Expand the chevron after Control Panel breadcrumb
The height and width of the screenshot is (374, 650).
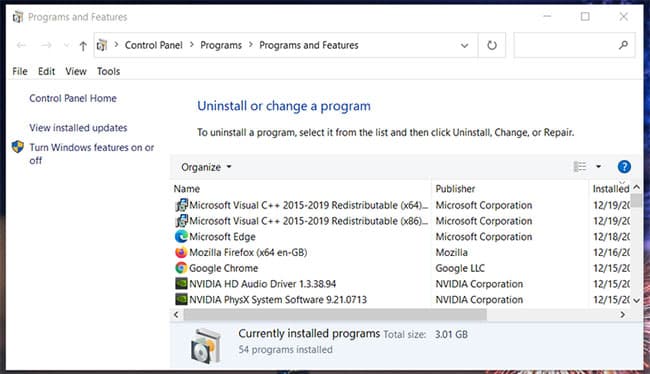[x=192, y=45]
